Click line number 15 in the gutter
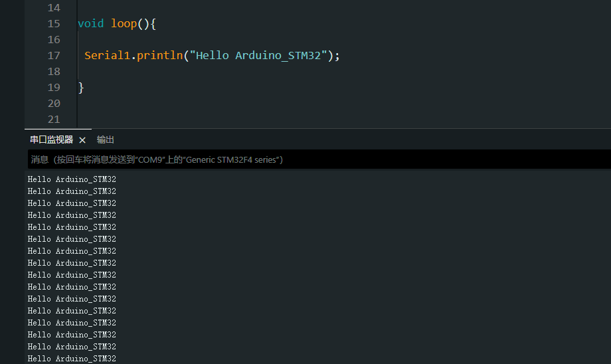This screenshot has width=611, height=364. click(x=54, y=24)
